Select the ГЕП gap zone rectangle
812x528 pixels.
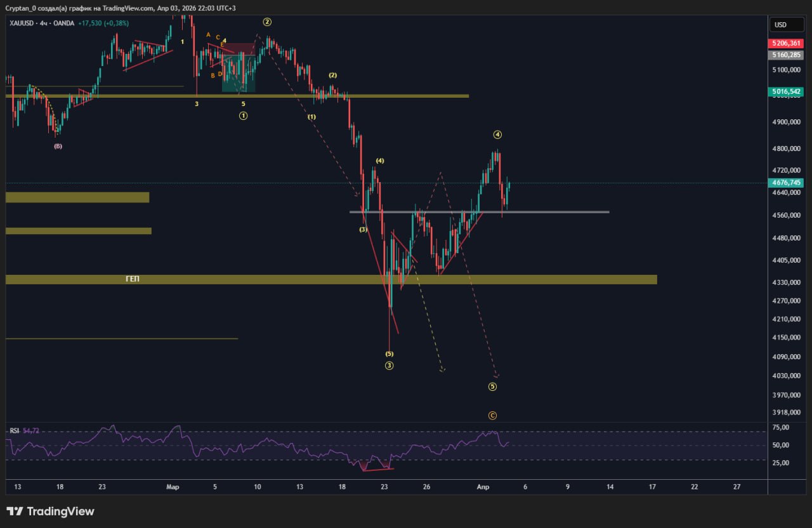[330, 279]
